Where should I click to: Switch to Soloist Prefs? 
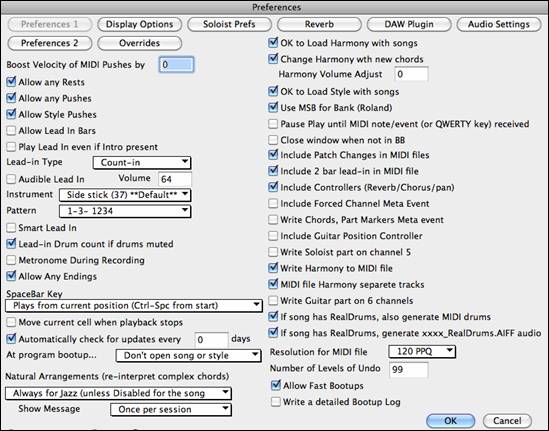[229, 24]
